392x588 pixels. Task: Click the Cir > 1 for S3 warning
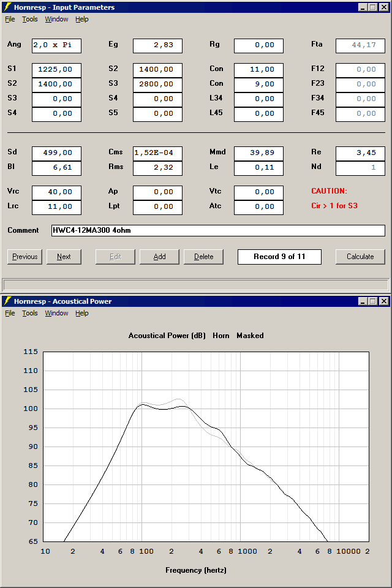pos(334,206)
